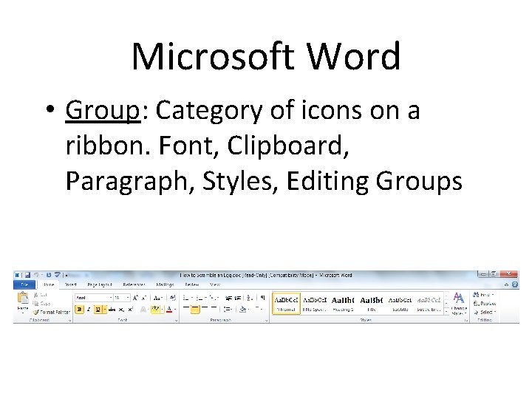The height and width of the screenshot is (399, 532).
Task: Open the Font Color dropdown arrow
Action: click(175, 310)
